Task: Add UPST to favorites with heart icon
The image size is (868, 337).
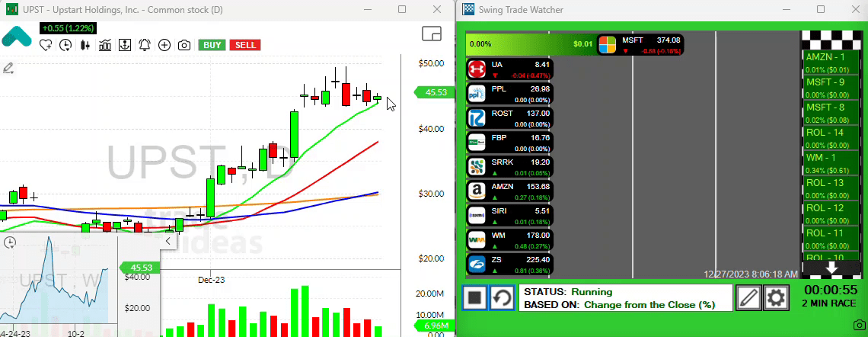Action: (46, 46)
